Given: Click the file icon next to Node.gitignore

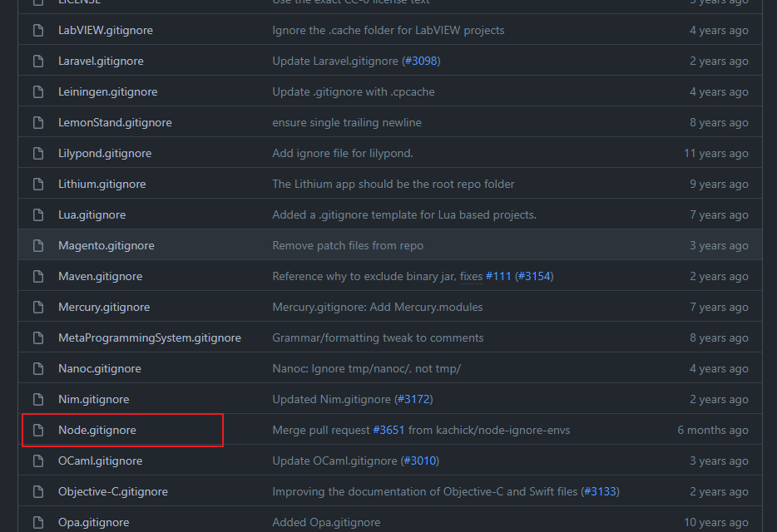Looking at the screenshot, I should pos(38,431).
